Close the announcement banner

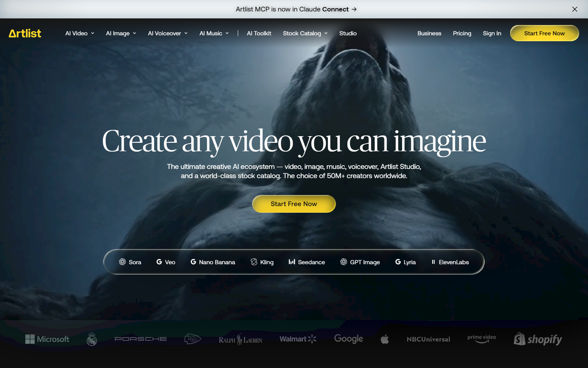tap(575, 9)
